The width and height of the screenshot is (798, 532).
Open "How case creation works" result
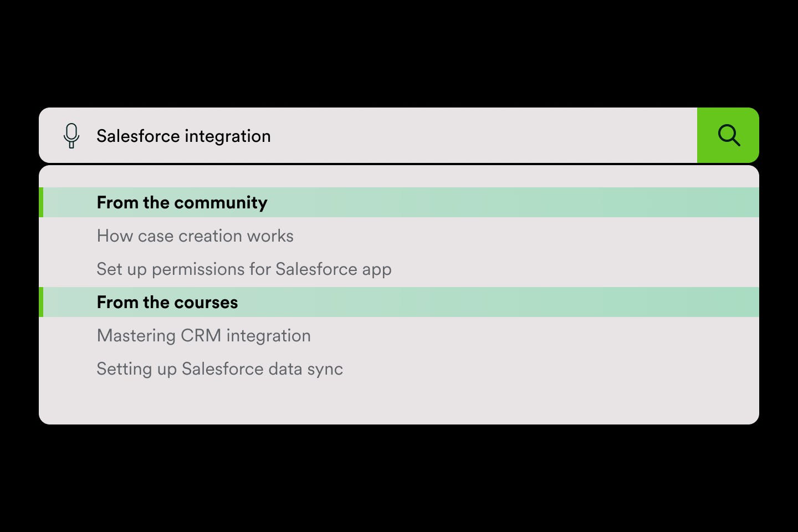click(x=195, y=236)
